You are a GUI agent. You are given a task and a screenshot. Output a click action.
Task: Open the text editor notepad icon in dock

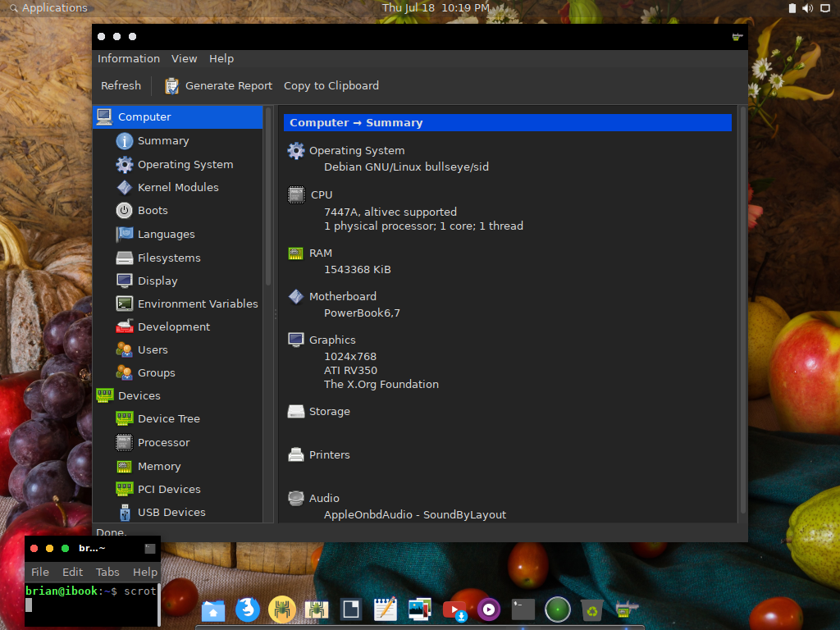[x=386, y=609]
